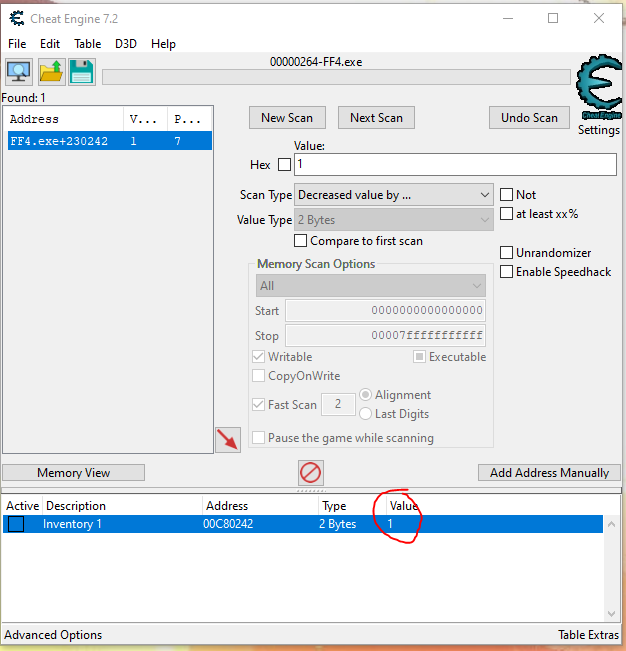Select Alignment radio button

click(365, 394)
